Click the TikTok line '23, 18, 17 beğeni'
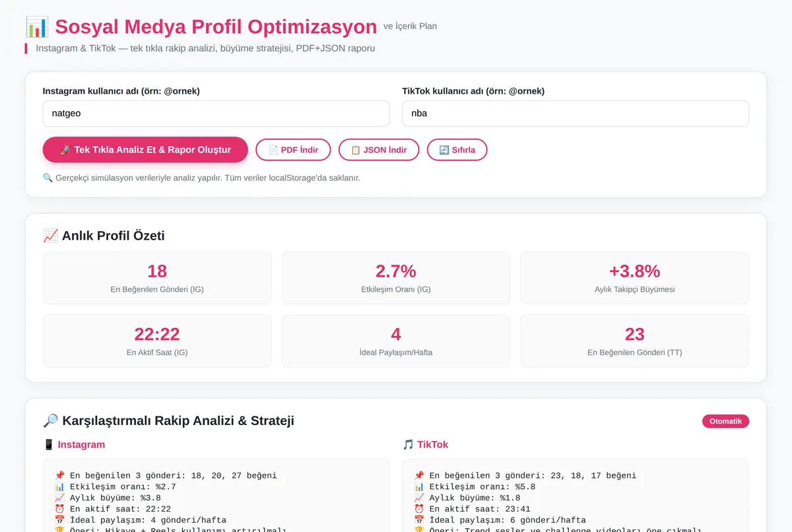Image resolution: width=792 pixels, height=532 pixels. (x=525, y=475)
